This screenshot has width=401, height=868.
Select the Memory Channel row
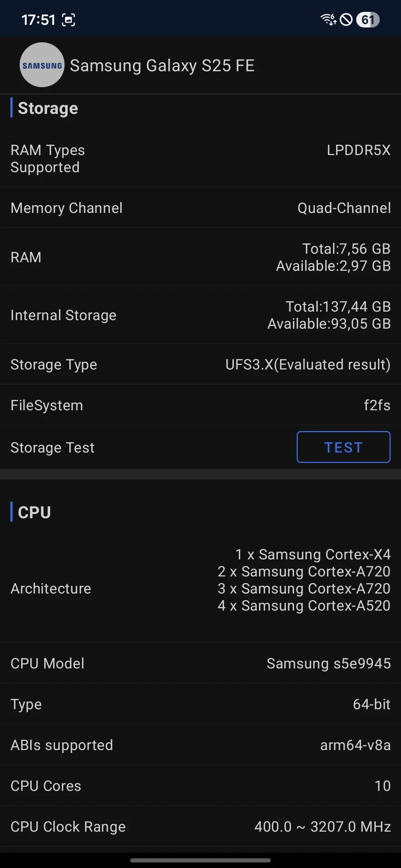point(200,208)
